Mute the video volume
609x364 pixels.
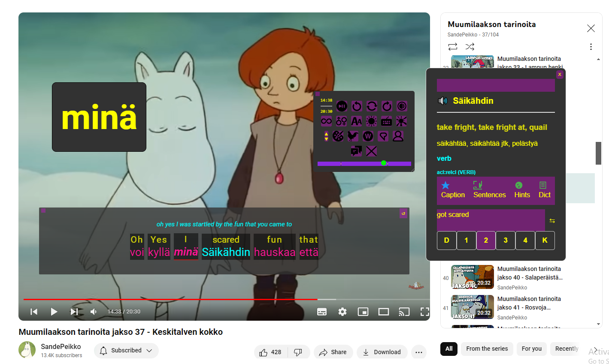coord(94,312)
